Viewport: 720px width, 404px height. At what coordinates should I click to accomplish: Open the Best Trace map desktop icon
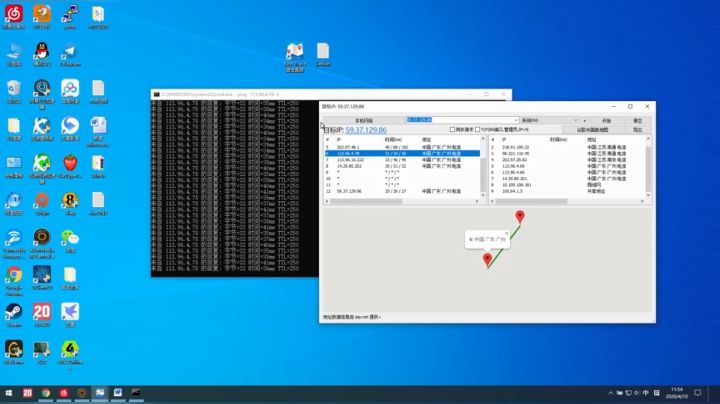tap(295, 57)
